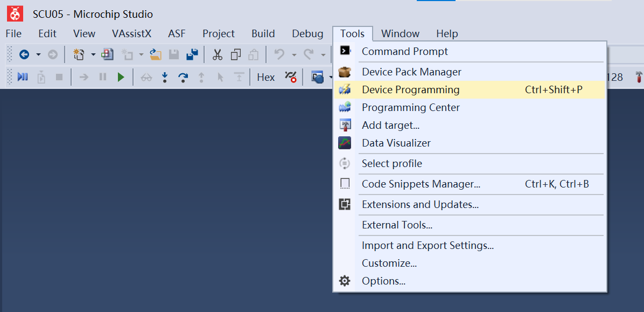Open the Debug menu
Image resolution: width=644 pixels, height=312 pixels.
click(307, 33)
